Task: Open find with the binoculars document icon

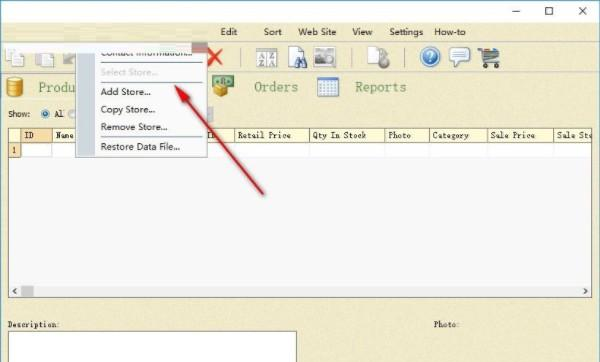Action: click(x=297, y=57)
